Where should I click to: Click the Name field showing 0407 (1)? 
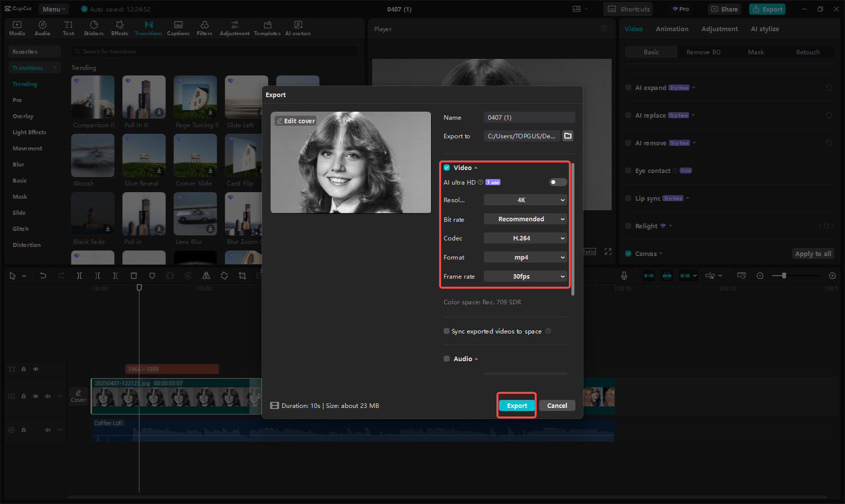pyautogui.click(x=529, y=117)
